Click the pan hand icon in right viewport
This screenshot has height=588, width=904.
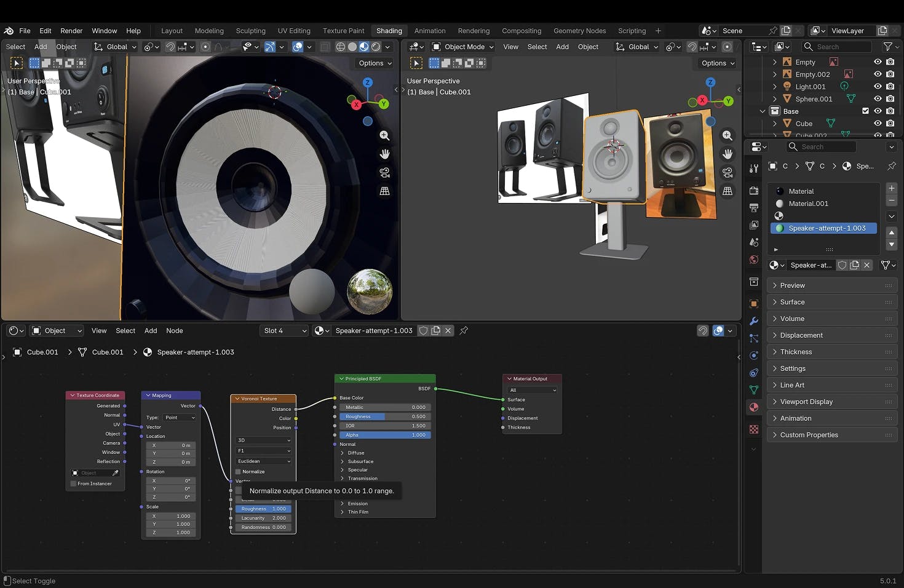728,154
